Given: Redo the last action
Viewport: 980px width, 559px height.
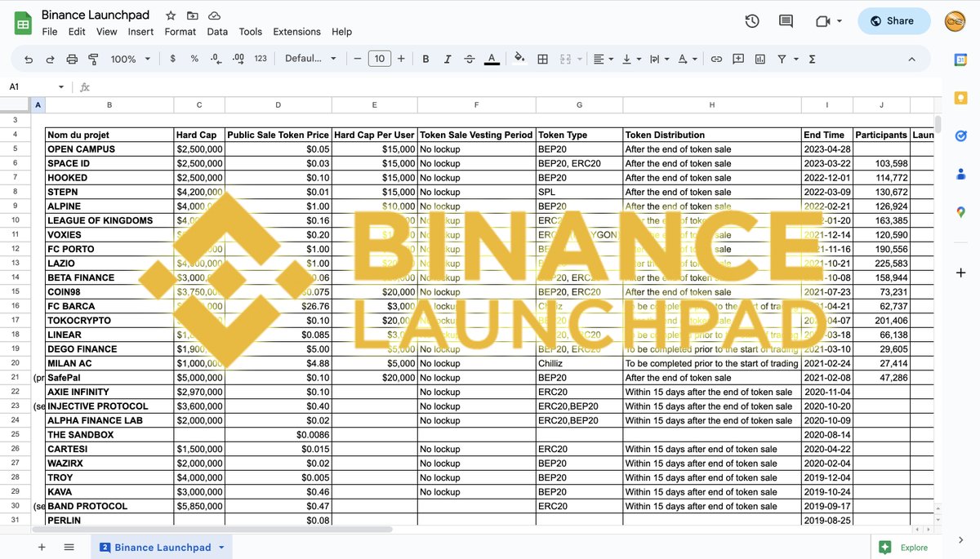Looking at the screenshot, I should click(50, 59).
